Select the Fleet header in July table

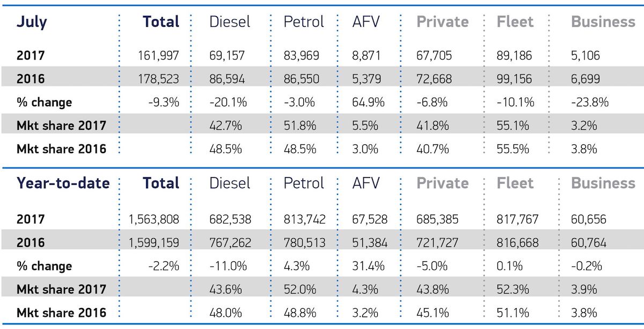point(515,22)
